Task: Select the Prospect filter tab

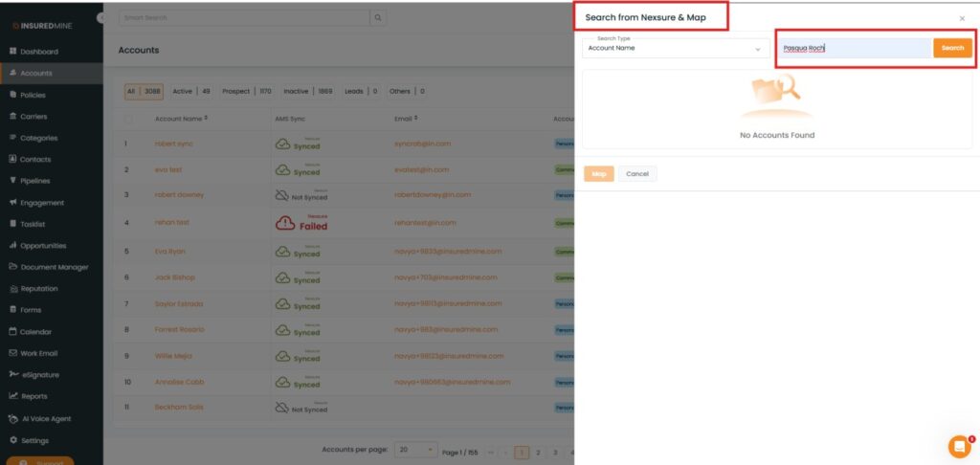Action: point(235,92)
